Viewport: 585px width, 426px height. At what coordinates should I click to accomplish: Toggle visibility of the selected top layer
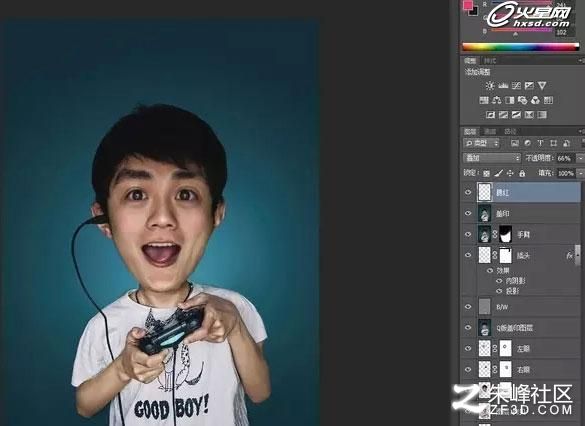pos(468,192)
